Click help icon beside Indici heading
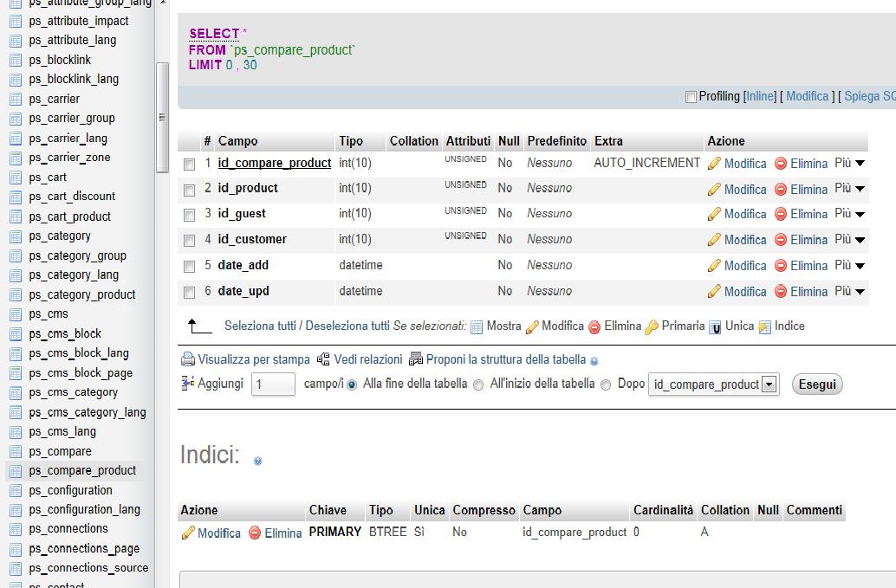 point(257,461)
